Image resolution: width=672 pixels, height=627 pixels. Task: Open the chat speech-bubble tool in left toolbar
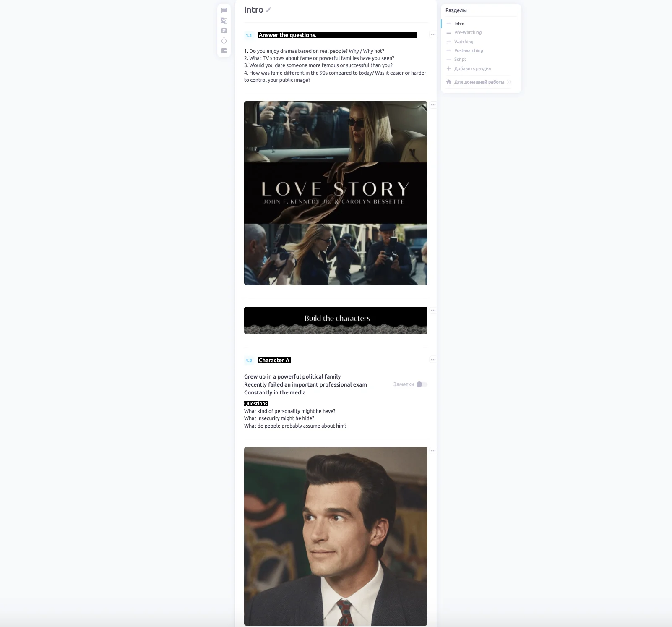click(x=224, y=10)
